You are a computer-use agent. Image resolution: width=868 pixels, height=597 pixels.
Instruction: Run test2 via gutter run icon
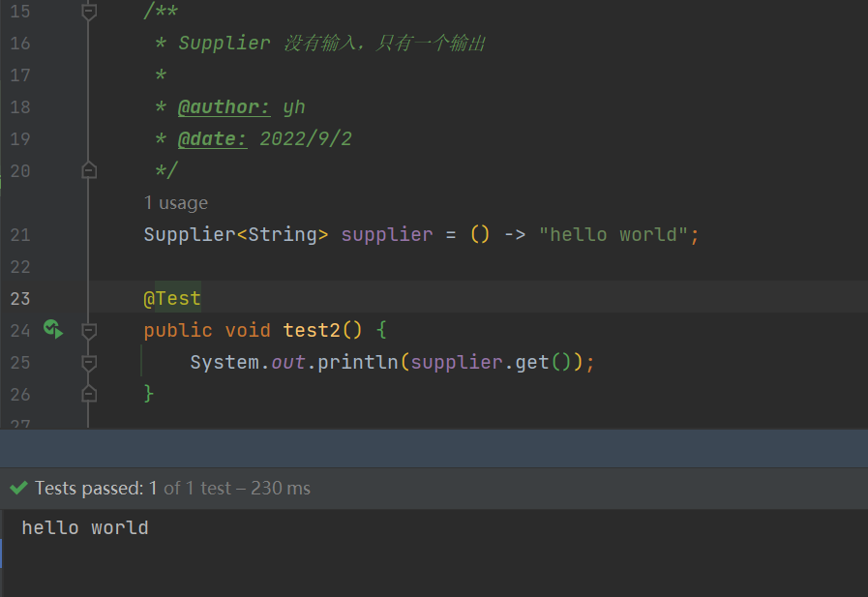[x=53, y=329]
